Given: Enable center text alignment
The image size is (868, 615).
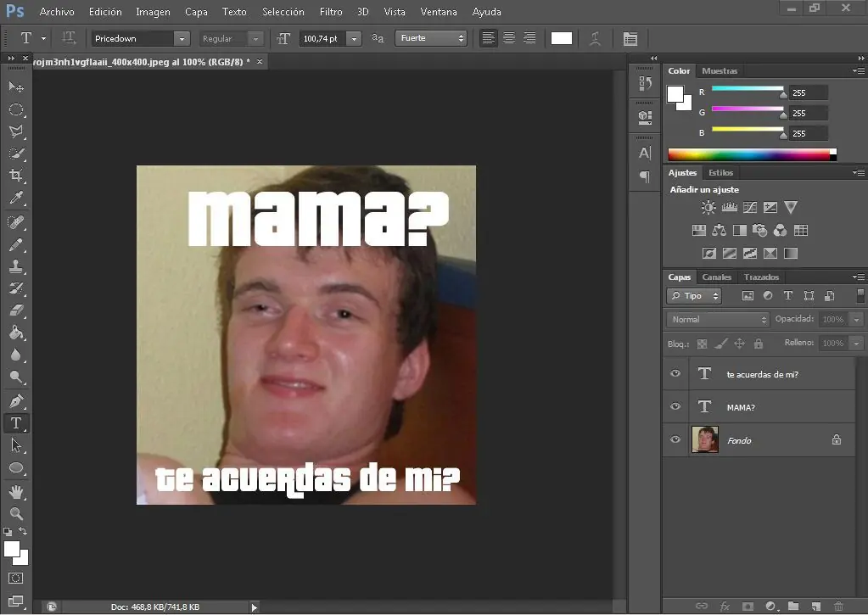Looking at the screenshot, I should [x=509, y=38].
